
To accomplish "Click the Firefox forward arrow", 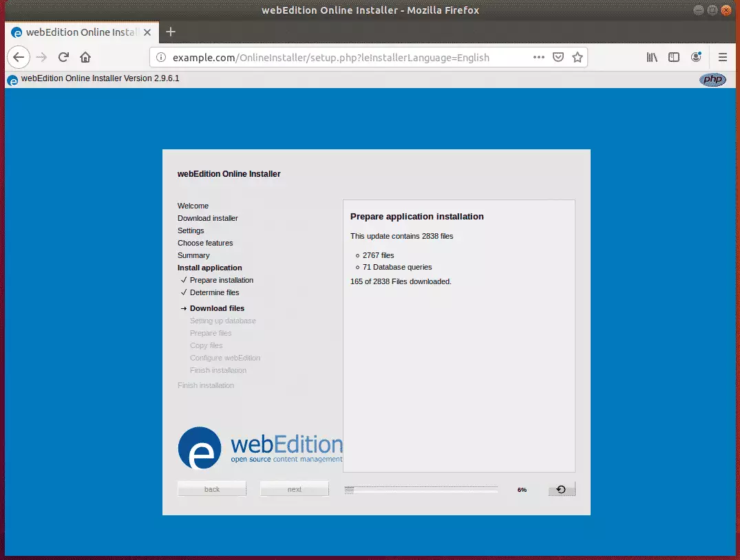I will pyautogui.click(x=41, y=58).
